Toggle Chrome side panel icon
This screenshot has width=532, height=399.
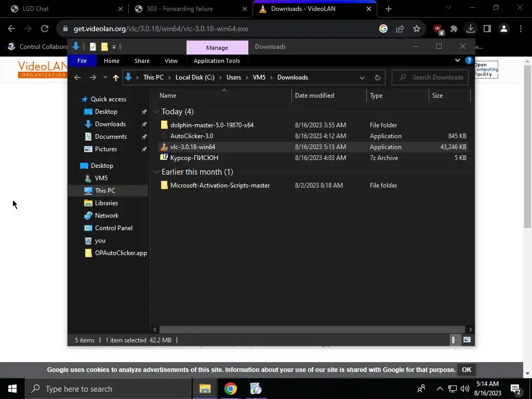pyautogui.click(x=487, y=29)
